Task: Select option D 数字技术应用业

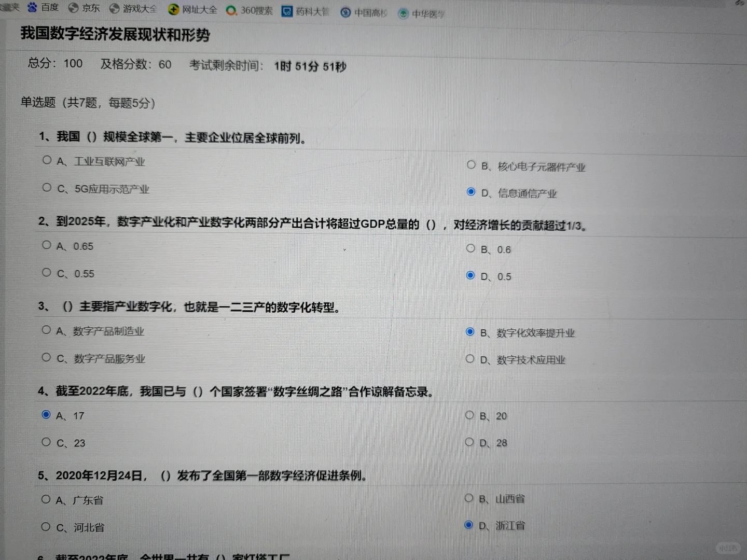Action: tap(470, 359)
